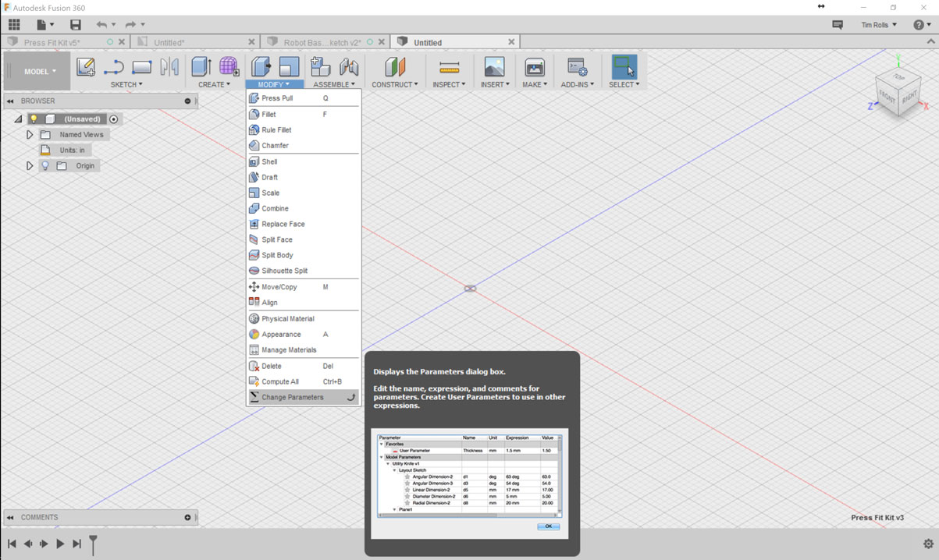Image resolution: width=939 pixels, height=560 pixels.
Task: Click the timeline marker handle
Action: click(93, 544)
